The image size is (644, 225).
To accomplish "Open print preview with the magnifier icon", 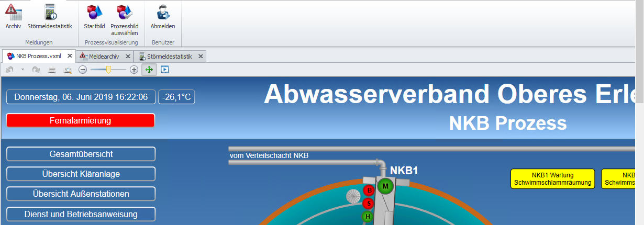I will 67,69.
